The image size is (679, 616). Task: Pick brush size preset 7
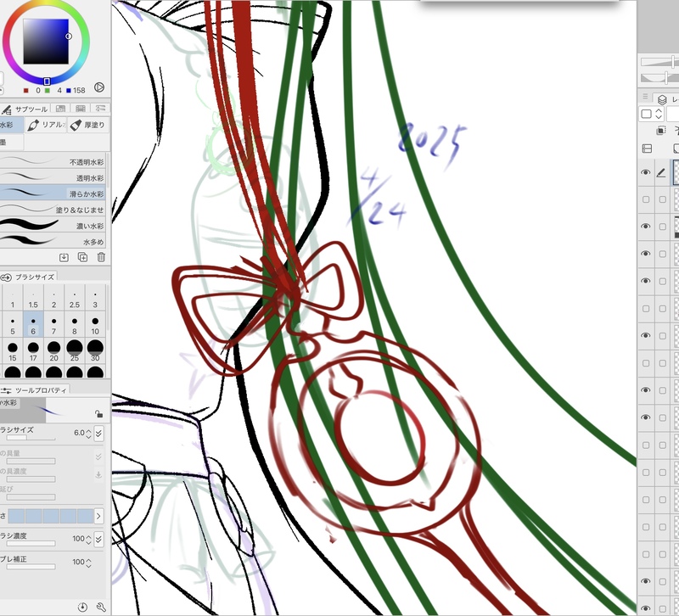(x=53, y=326)
